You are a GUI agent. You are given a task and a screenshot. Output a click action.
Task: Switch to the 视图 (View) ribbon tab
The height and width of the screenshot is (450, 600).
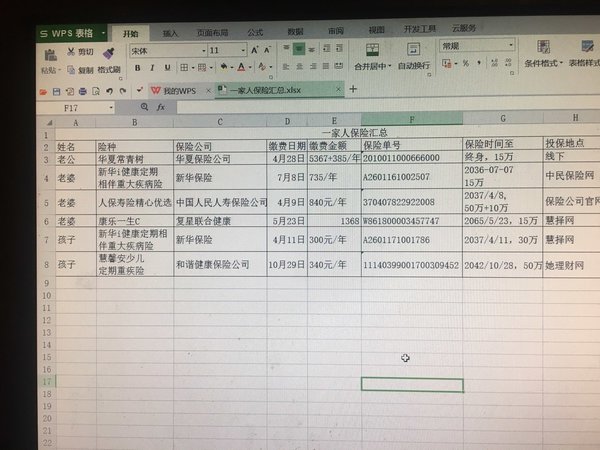tap(376, 30)
